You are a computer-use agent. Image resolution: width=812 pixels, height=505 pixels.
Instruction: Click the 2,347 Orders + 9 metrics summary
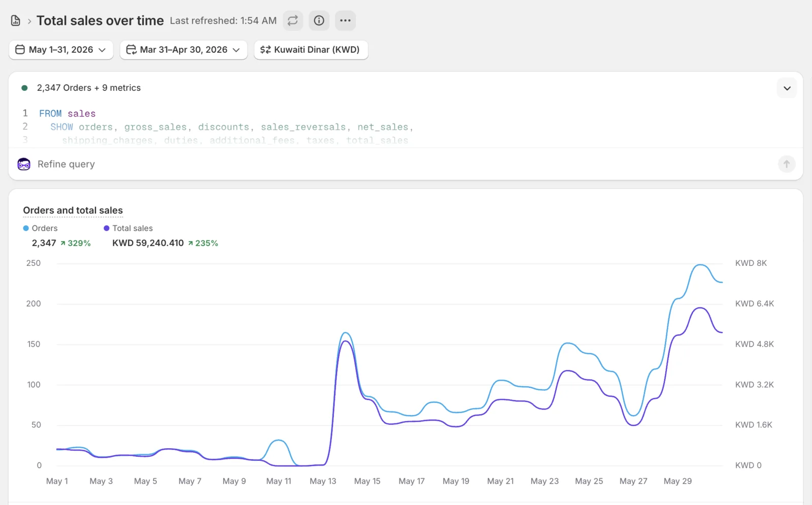[x=89, y=88]
